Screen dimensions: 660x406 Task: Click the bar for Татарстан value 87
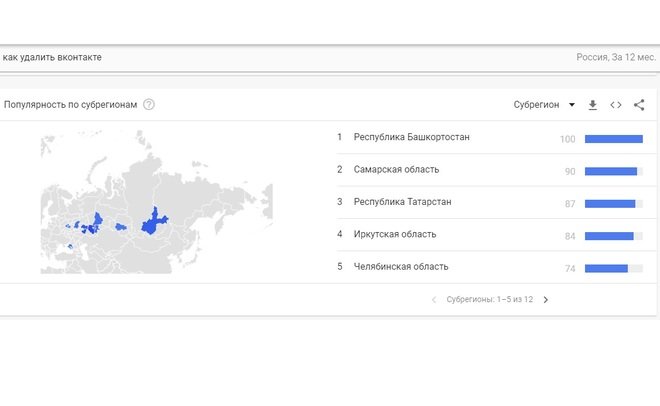[x=609, y=203]
